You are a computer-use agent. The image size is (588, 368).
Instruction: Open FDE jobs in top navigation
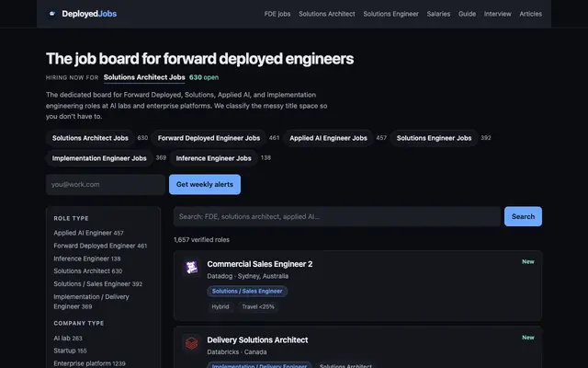click(277, 14)
